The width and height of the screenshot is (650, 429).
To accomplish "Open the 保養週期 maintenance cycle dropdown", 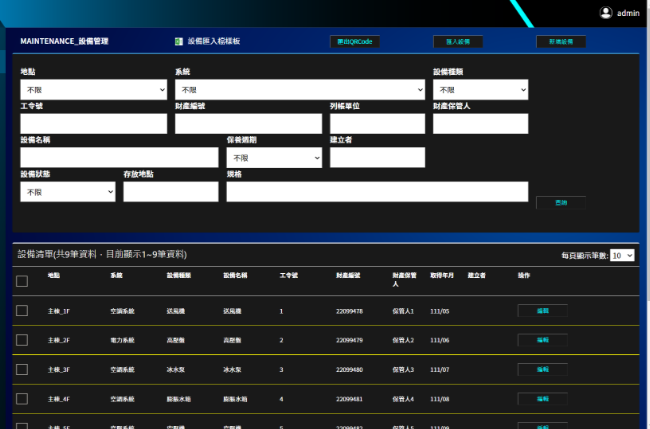I will [x=274, y=158].
